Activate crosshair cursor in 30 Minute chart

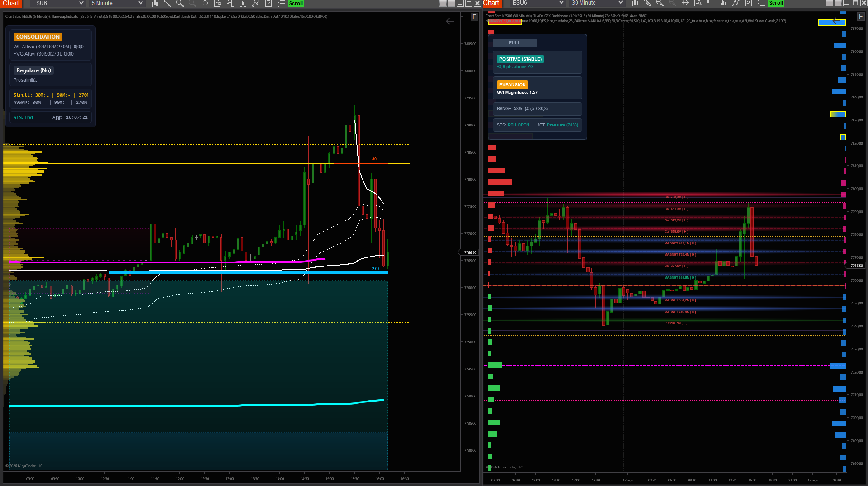685,3
